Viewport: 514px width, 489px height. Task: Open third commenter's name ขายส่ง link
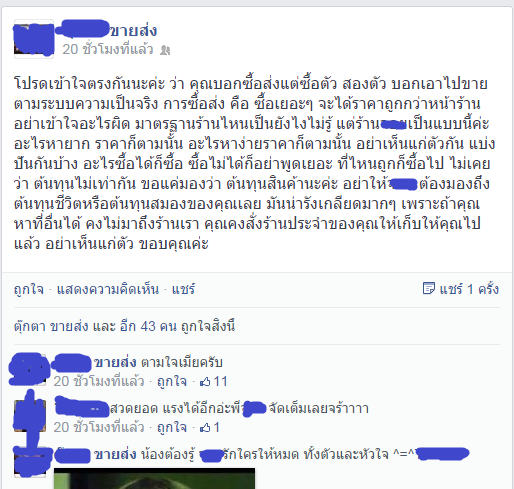tap(115, 455)
